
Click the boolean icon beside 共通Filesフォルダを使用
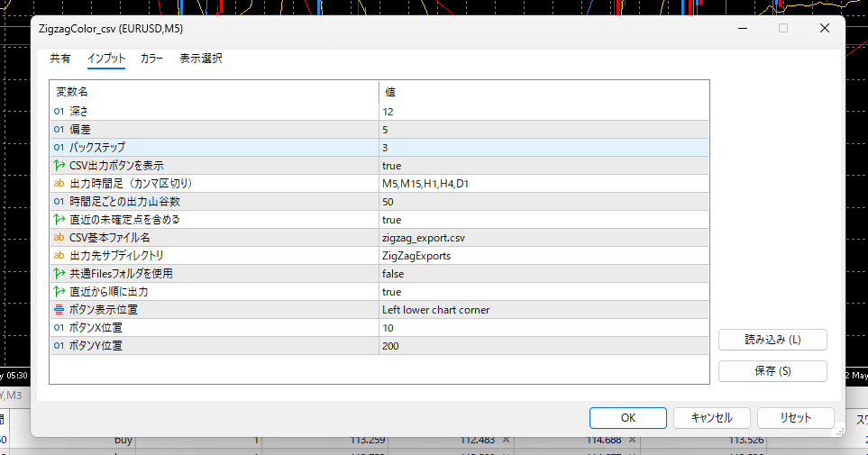(59, 273)
